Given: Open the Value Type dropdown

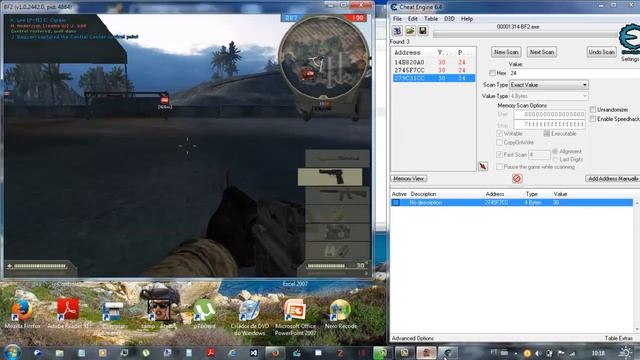Looking at the screenshot, I should (x=549, y=96).
